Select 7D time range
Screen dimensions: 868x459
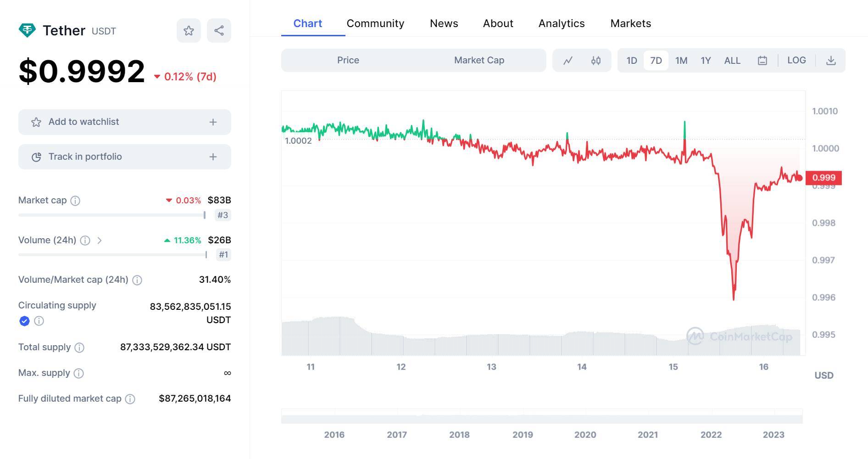pyautogui.click(x=656, y=61)
